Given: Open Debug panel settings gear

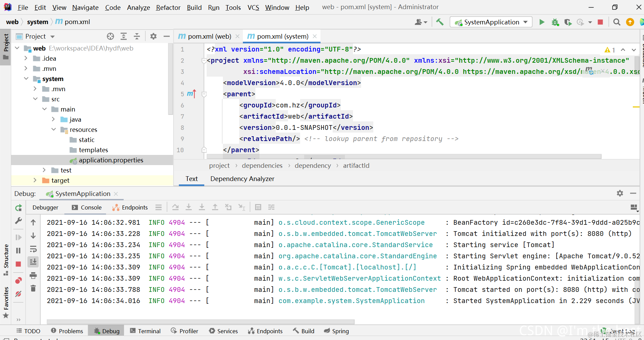Looking at the screenshot, I should (620, 193).
